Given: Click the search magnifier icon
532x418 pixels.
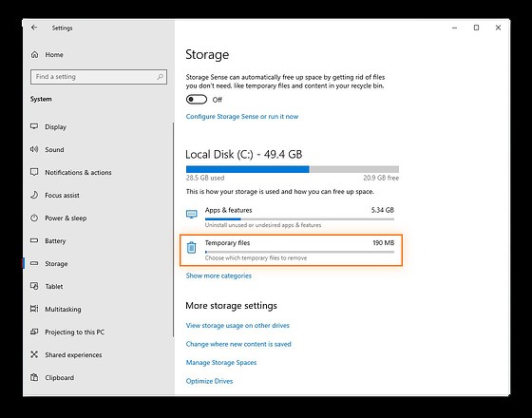Looking at the screenshot, I should (x=161, y=77).
